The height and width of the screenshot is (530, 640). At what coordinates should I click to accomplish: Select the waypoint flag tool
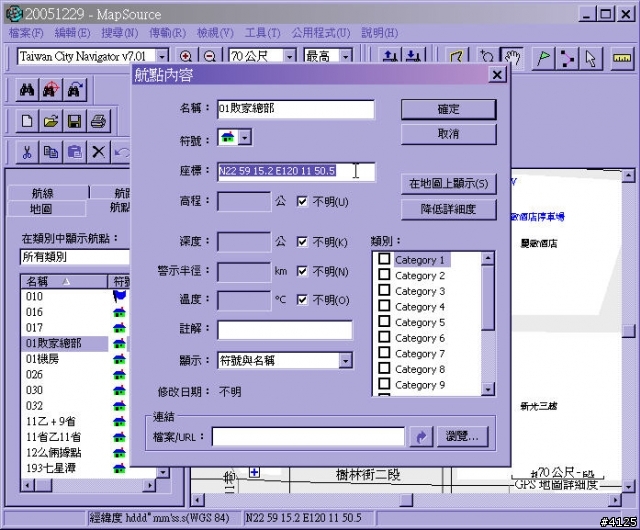[x=543, y=58]
